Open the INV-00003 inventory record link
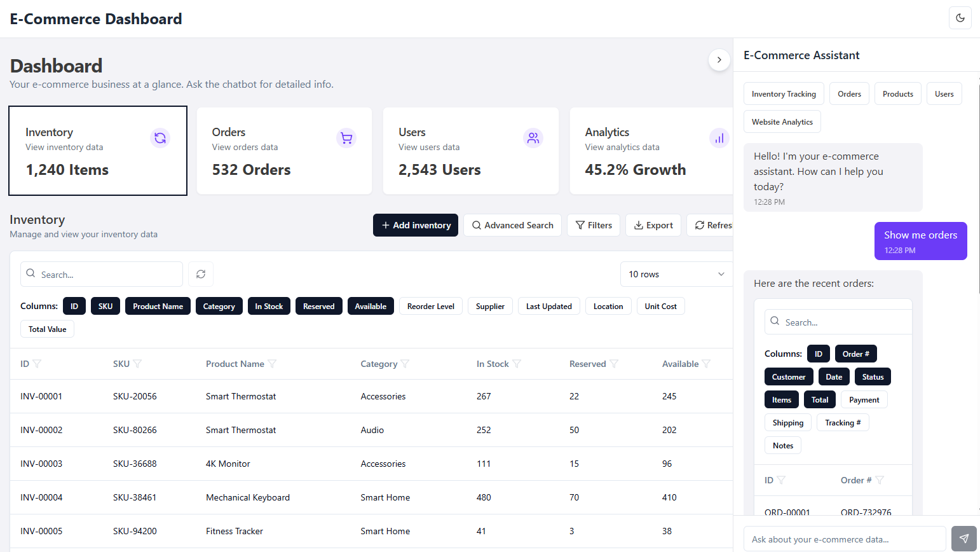This screenshot has height=552, width=980. click(41, 464)
